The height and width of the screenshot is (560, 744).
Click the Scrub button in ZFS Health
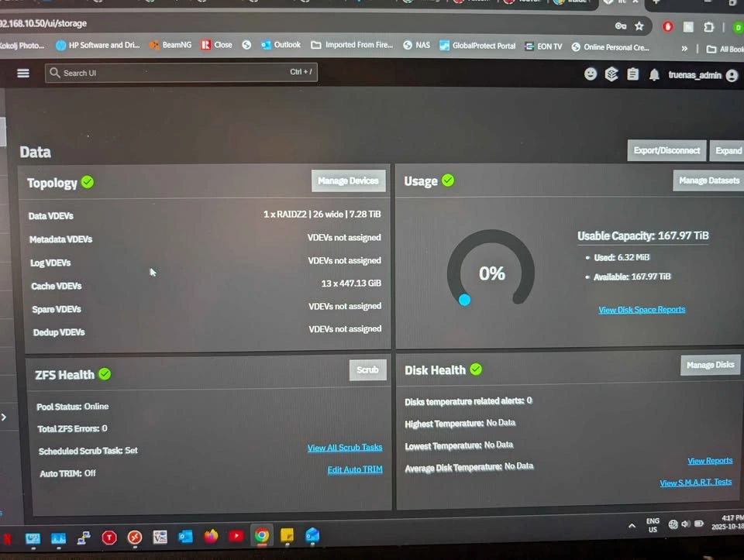367,370
